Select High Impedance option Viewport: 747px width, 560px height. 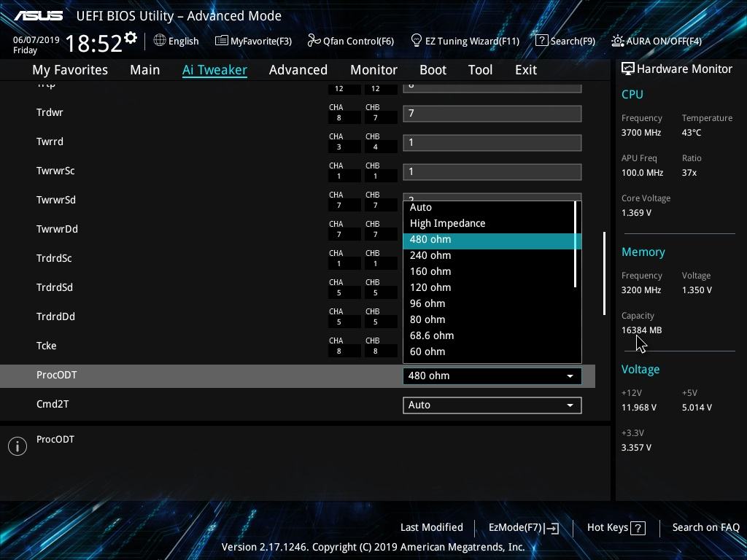pyautogui.click(x=489, y=223)
